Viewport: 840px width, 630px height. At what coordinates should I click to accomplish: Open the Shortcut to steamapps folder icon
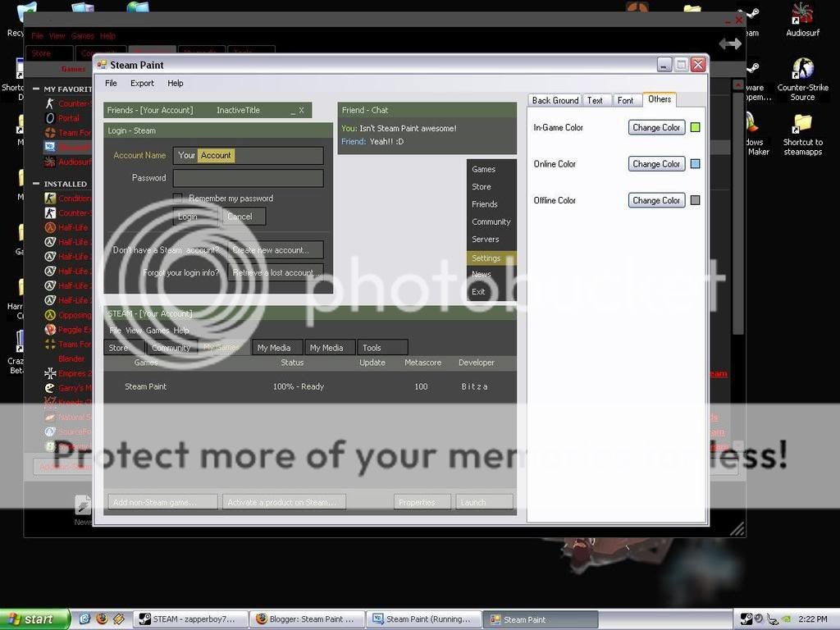(802, 125)
